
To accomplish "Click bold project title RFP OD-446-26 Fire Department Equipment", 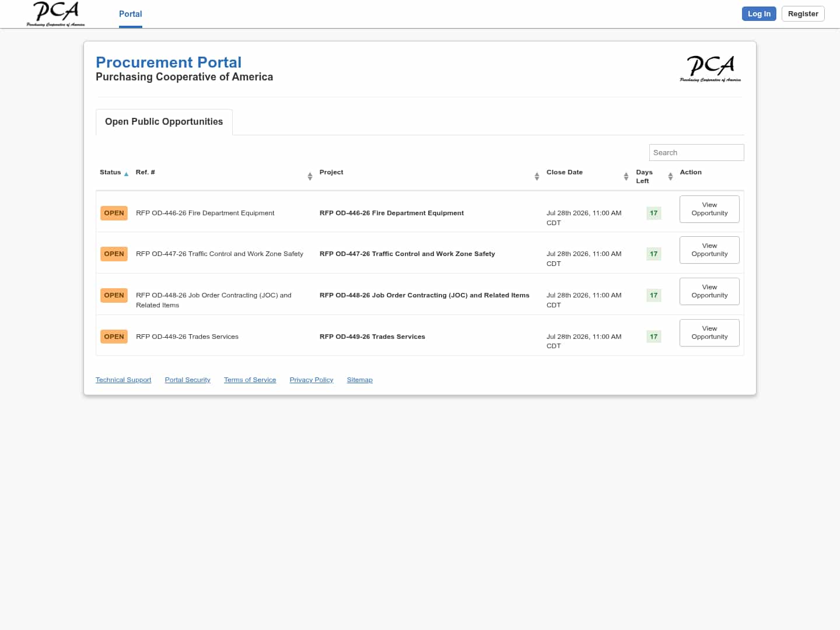I will (391, 213).
